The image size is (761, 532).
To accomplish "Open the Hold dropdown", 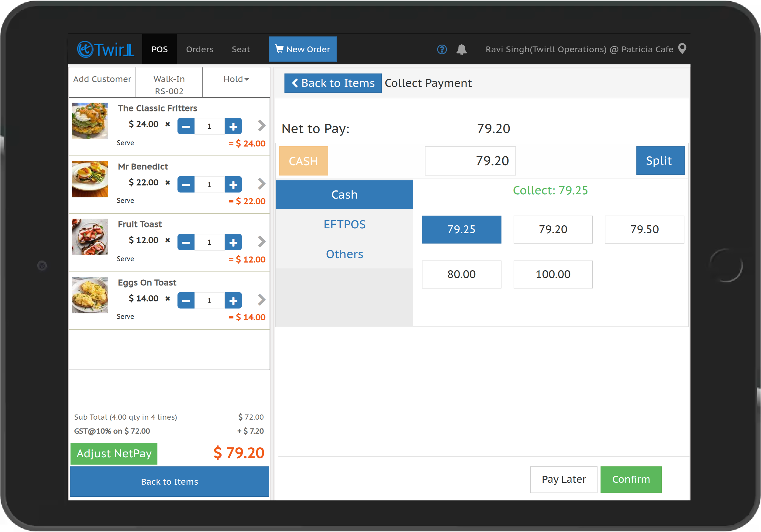I will click(236, 79).
